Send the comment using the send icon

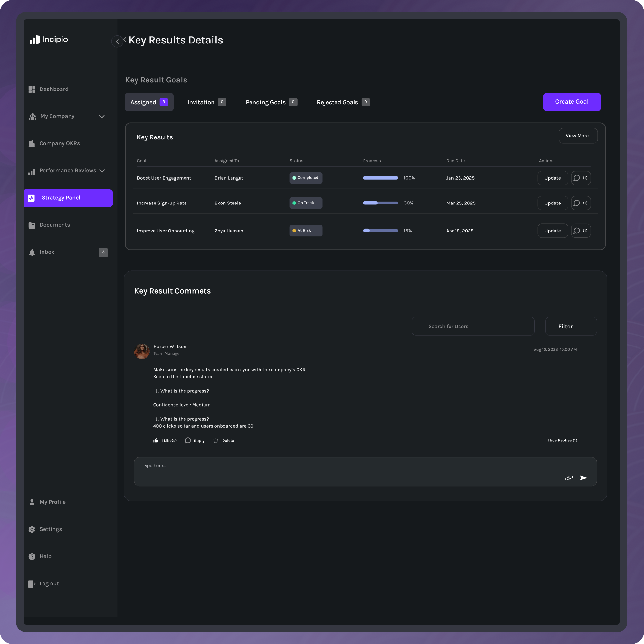pos(584,478)
